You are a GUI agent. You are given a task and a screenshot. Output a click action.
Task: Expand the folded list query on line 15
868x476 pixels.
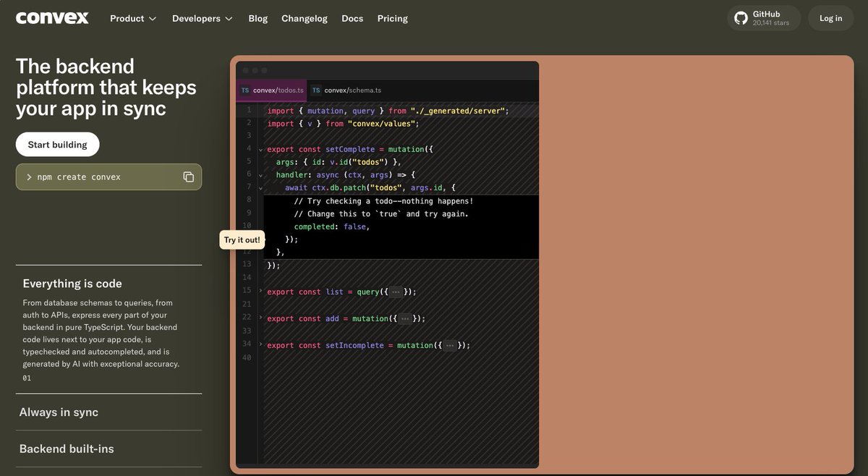[260, 291]
